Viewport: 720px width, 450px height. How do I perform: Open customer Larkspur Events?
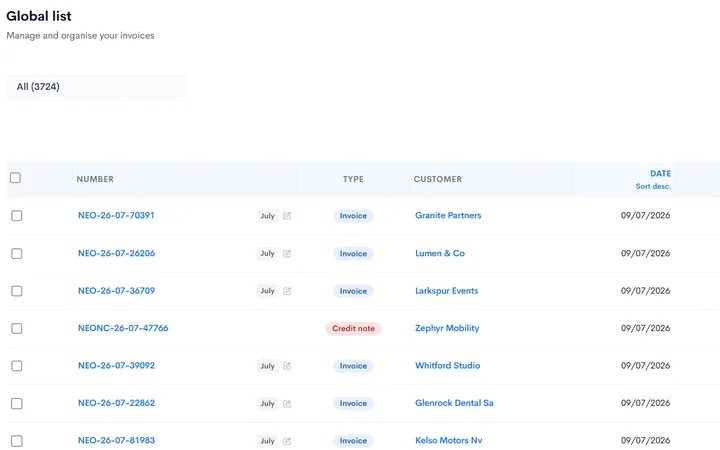tap(446, 291)
